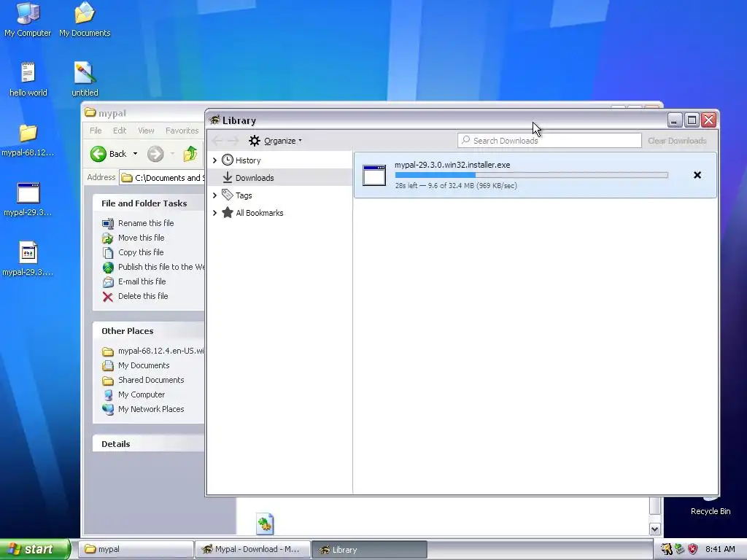The height and width of the screenshot is (560, 747).
Task: Click the File and Folder Tasks header
Action: pos(149,203)
